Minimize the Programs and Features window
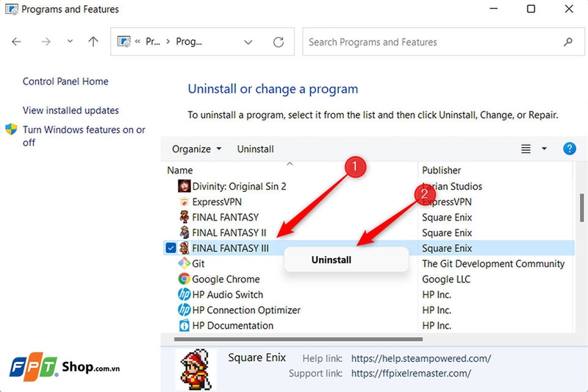Viewport: 588px width, 392px height. pyautogui.click(x=493, y=8)
